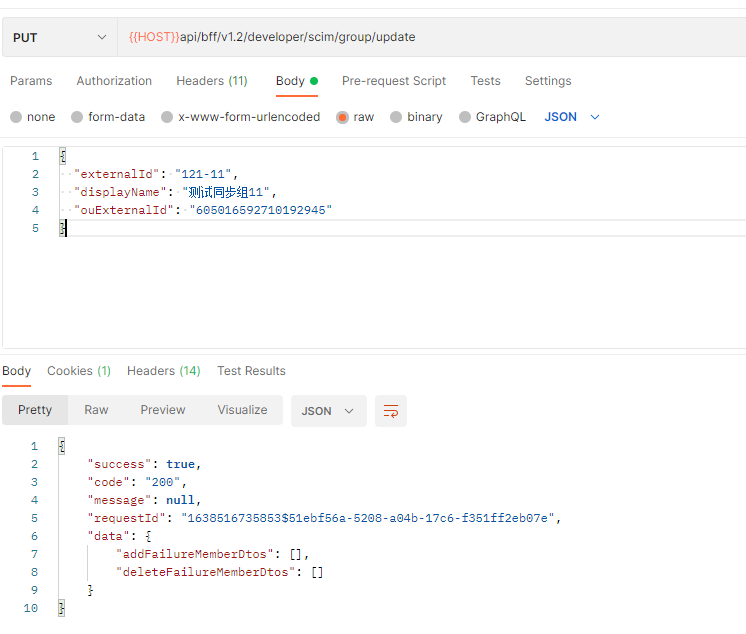Open the Pre-request Script tab
The width and height of the screenshot is (746, 634).
(x=394, y=81)
